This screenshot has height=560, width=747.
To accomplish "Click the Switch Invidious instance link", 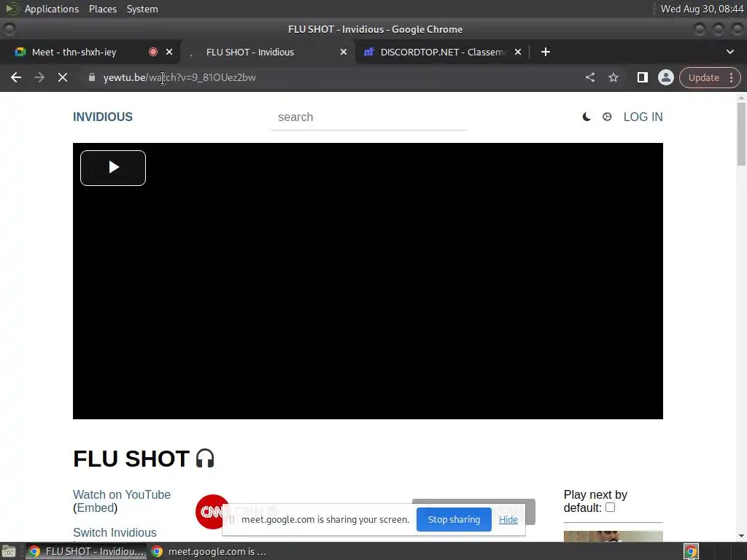I will (x=115, y=532).
